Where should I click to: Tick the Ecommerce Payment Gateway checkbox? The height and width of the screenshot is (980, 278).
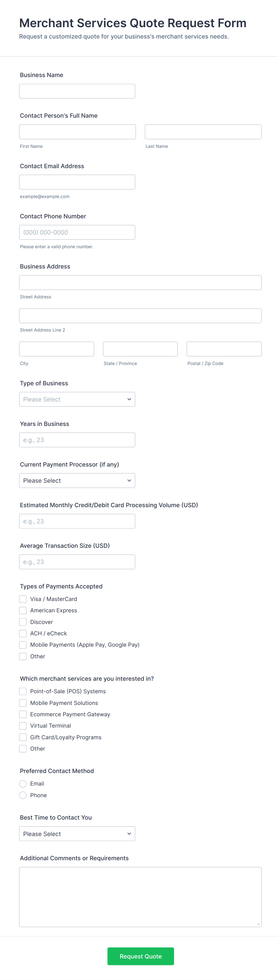coord(23,714)
